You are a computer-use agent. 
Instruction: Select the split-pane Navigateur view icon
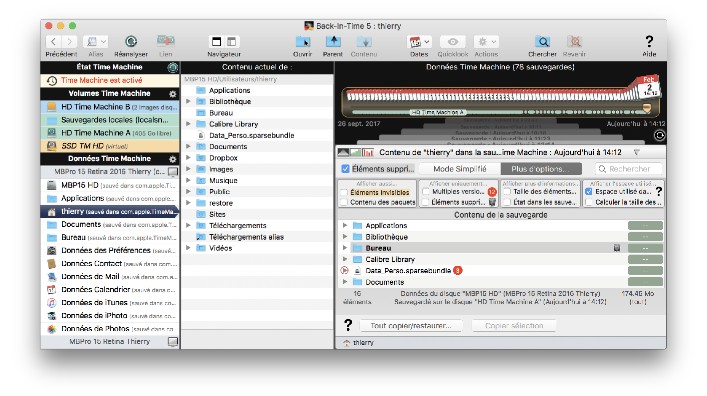point(231,42)
